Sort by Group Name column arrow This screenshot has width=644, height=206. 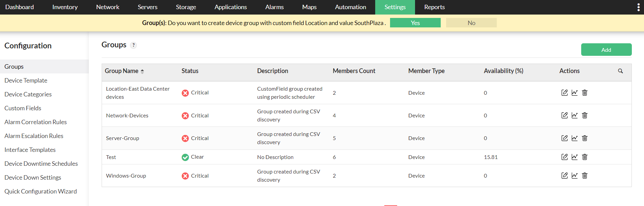[142, 71]
